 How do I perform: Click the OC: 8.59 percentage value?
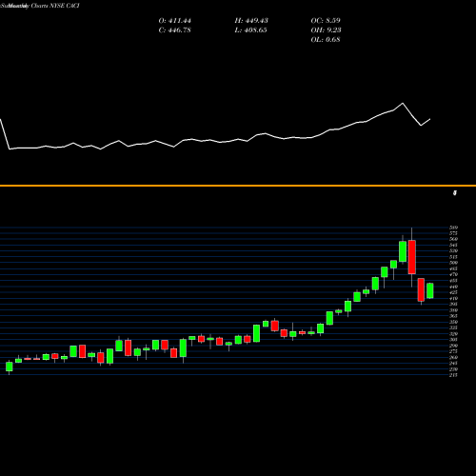pos(326,21)
